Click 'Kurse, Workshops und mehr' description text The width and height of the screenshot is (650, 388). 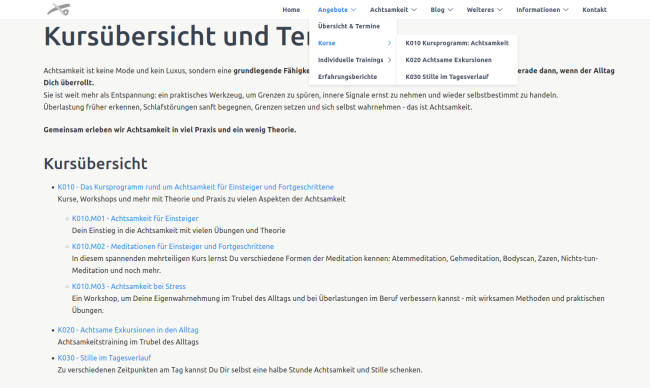[201, 199]
